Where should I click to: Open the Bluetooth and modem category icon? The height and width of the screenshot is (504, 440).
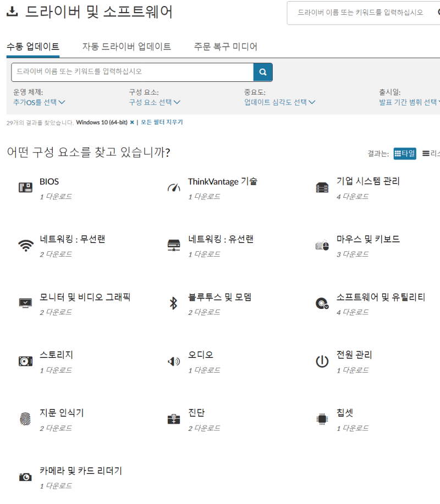tap(173, 303)
